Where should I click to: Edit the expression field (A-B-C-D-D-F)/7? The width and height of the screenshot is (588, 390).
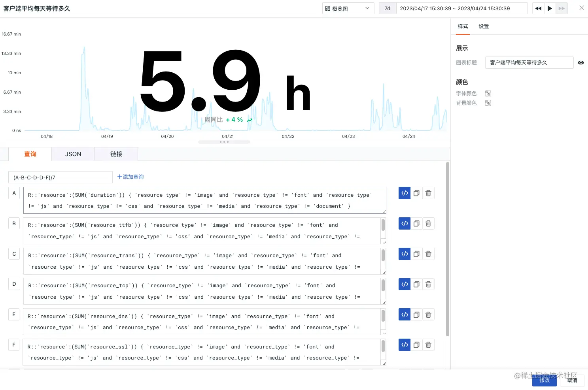(x=61, y=177)
